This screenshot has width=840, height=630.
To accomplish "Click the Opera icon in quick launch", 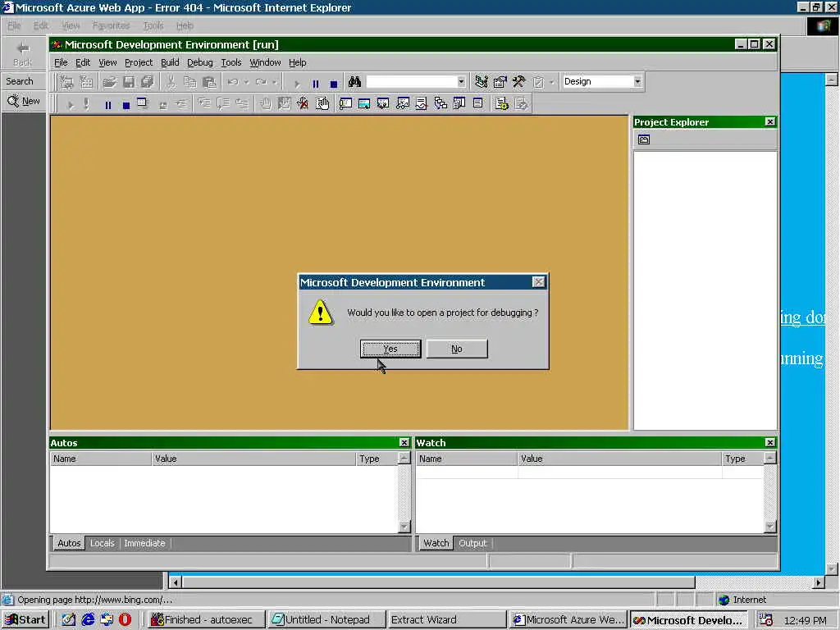I will [125, 620].
